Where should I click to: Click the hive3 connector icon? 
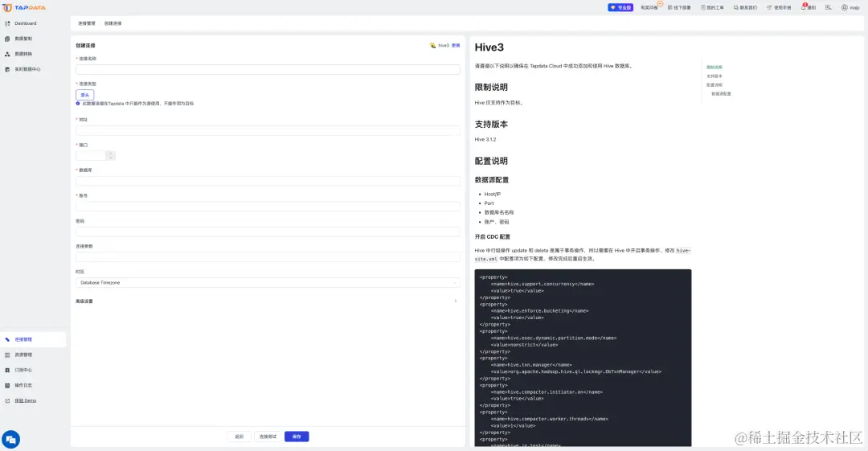point(433,46)
